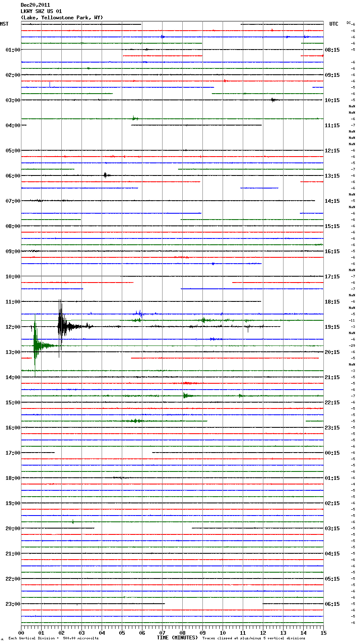
Task: Pick the 22:15 UTC time label
Action: point(332,403)
